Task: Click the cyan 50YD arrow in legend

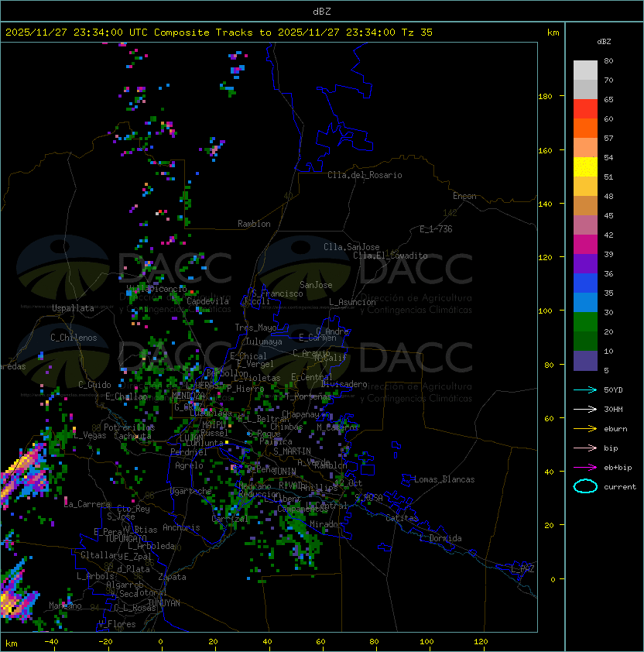Action: tap(585, 390)
